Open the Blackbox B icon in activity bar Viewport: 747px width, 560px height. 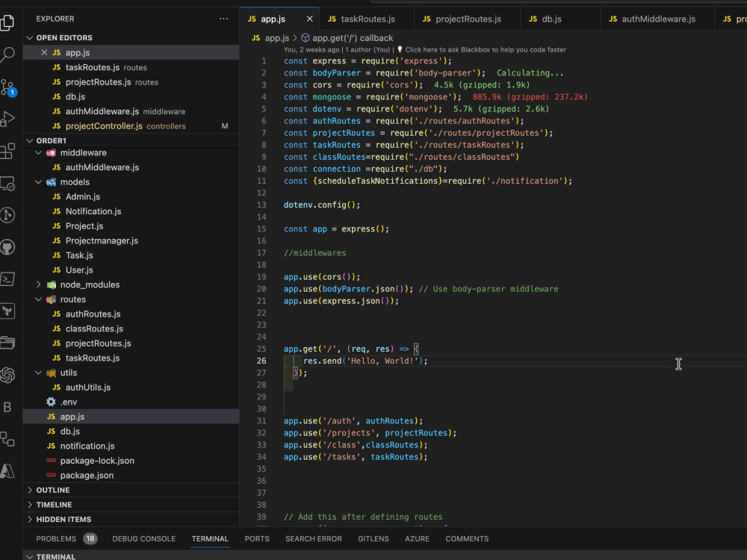pyautogui.click(x=7, y=407)
